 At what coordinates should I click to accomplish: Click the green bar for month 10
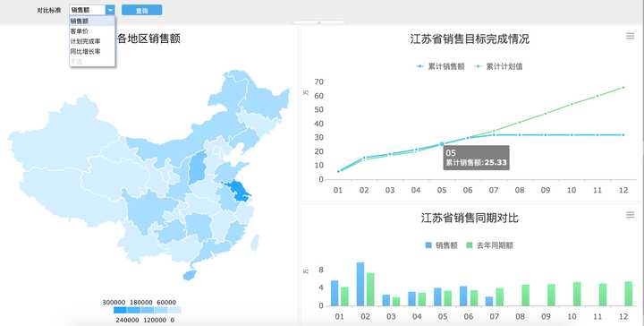click(577, 294)
